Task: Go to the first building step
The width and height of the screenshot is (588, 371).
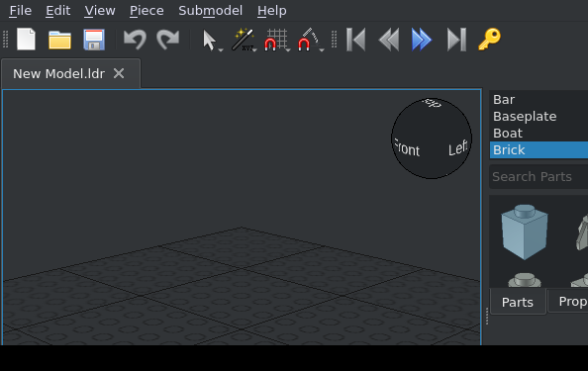Action: click(355, 40)
